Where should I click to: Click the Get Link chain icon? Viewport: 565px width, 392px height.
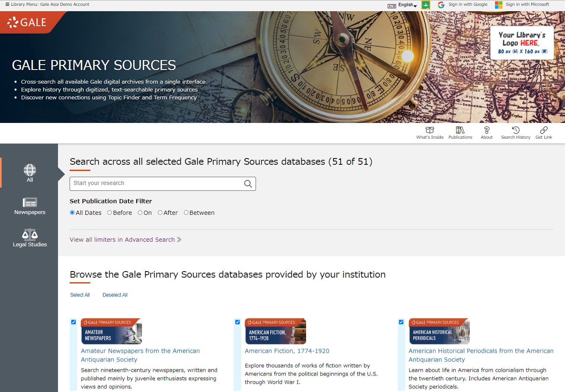pos(544,130)
